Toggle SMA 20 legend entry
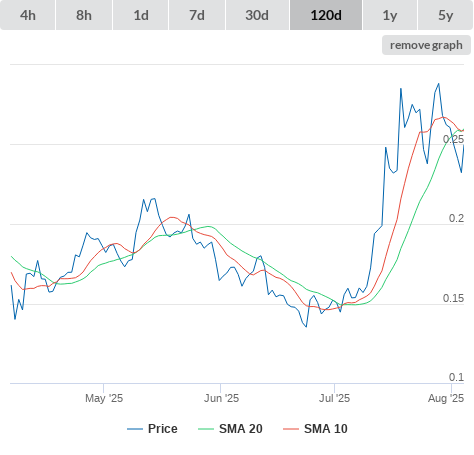Image resolution: width=474 pixels, height=455 pixels. coord(230,429)
